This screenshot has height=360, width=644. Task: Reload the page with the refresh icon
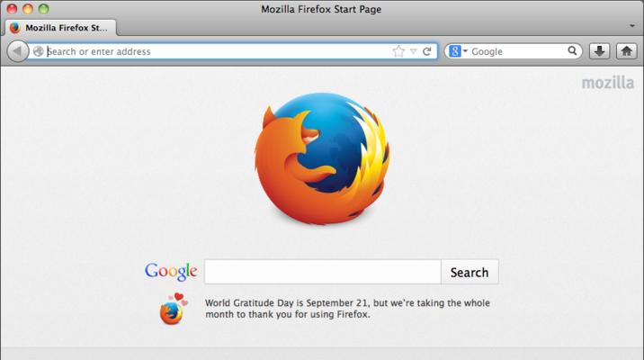click(427, 51)
